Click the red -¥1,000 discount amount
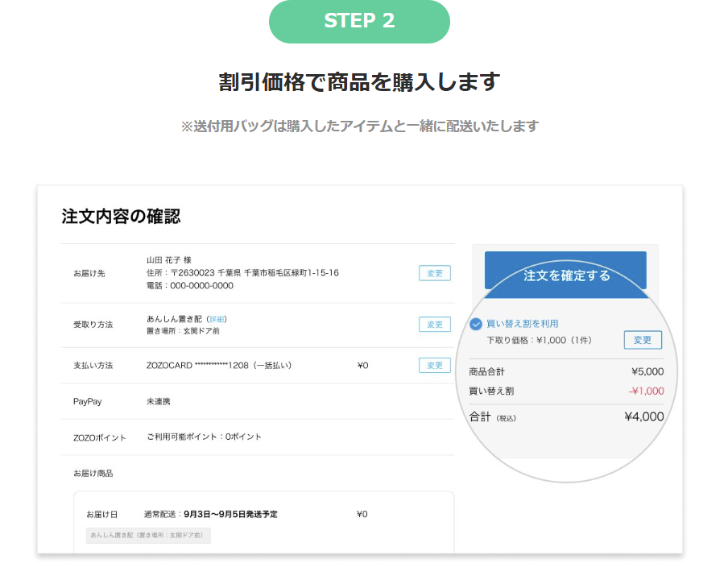 646,391
